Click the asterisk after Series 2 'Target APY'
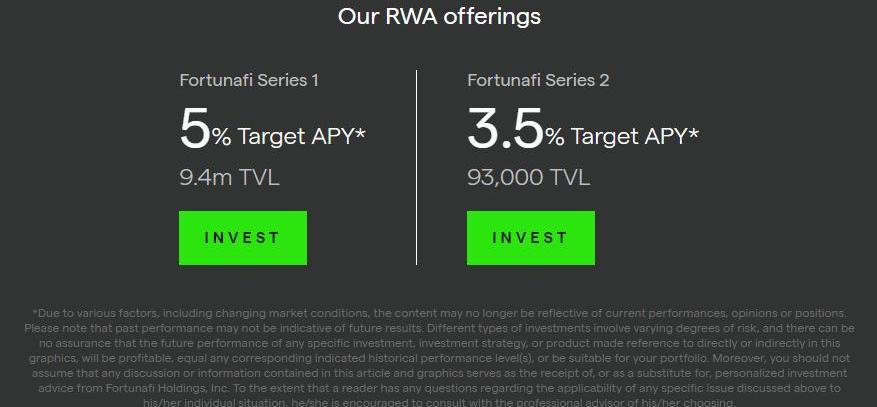The height and width of the screenshot is (407, 877). point(693,133)
